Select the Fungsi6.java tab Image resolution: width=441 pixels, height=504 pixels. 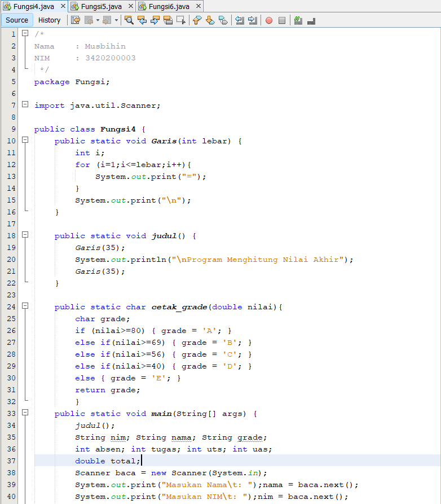pyautogui.click(x=169, y=6)
